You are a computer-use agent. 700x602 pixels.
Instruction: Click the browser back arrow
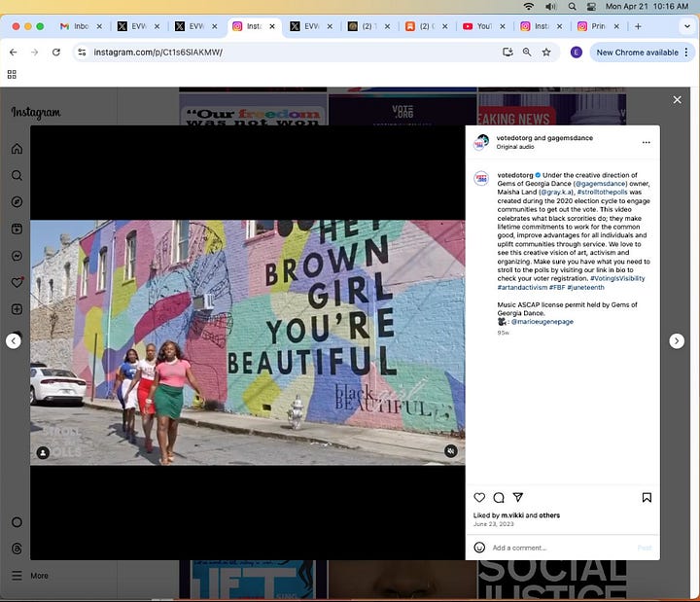(x=14, y=53)
